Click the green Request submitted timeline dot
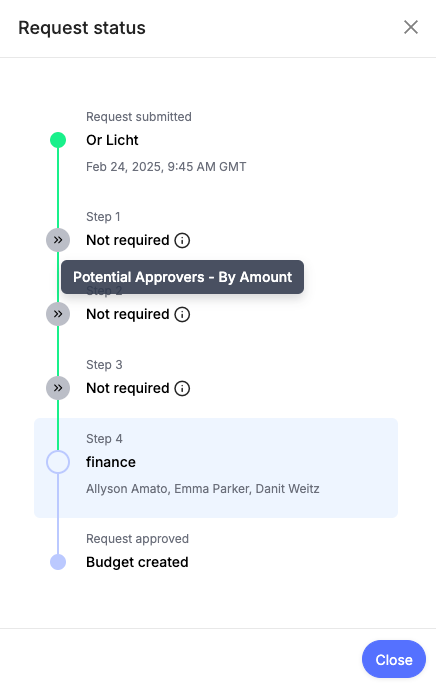Viewport: 436px width, 685px height. click(x=58, y=140)
